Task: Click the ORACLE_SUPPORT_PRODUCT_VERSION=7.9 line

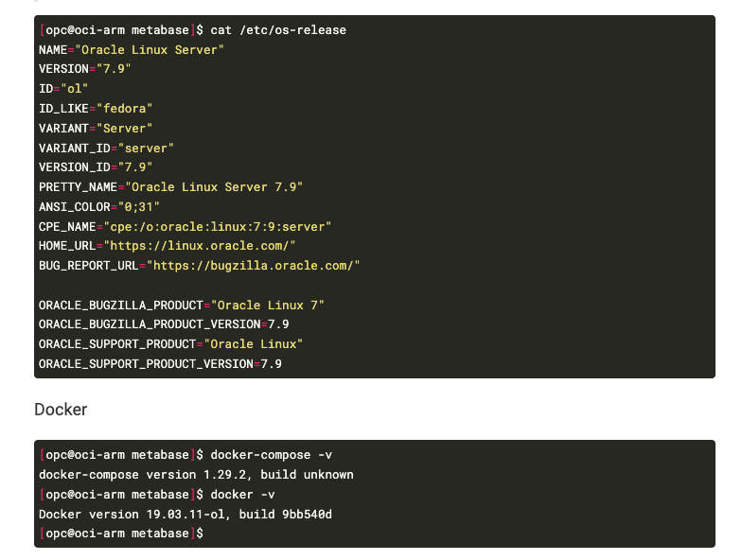Action: coord(160,363)
